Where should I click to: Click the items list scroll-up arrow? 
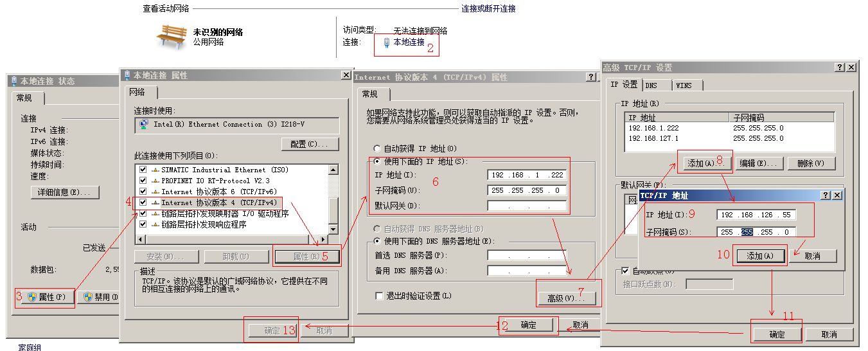[x=333, y=170]
